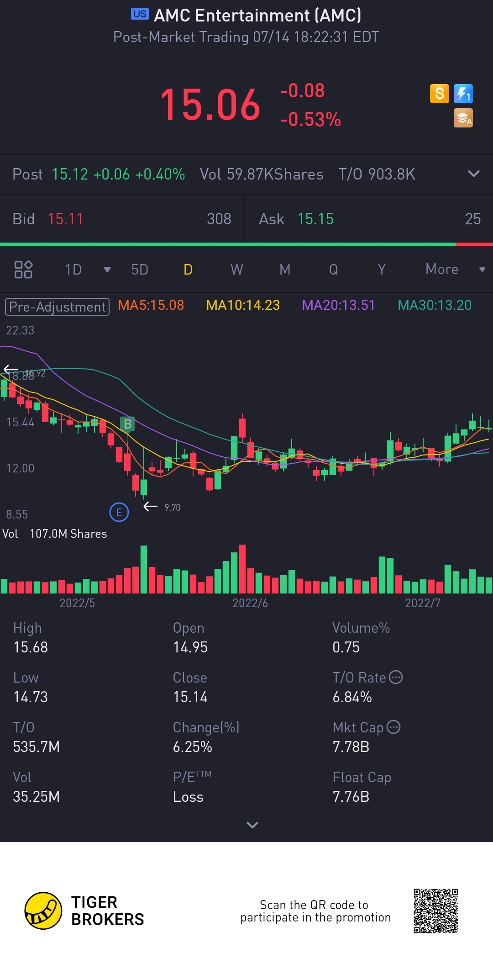The width and height of the screenshot is (493, 980).
Task: Tap the Float Cap value 7.76B
Action: point(351,797)
